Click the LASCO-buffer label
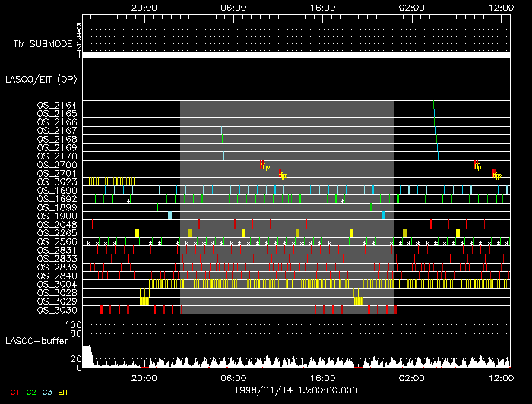Screen dimensions: 532x404 37,341
